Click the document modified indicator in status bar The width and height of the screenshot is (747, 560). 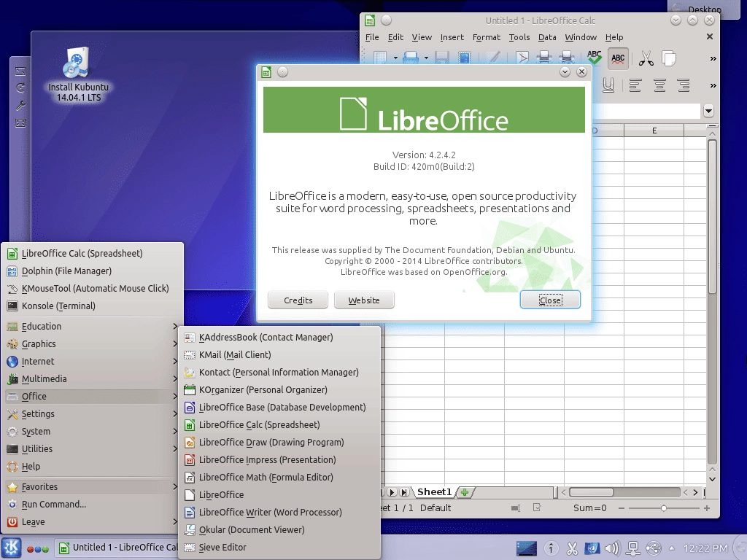537,507
